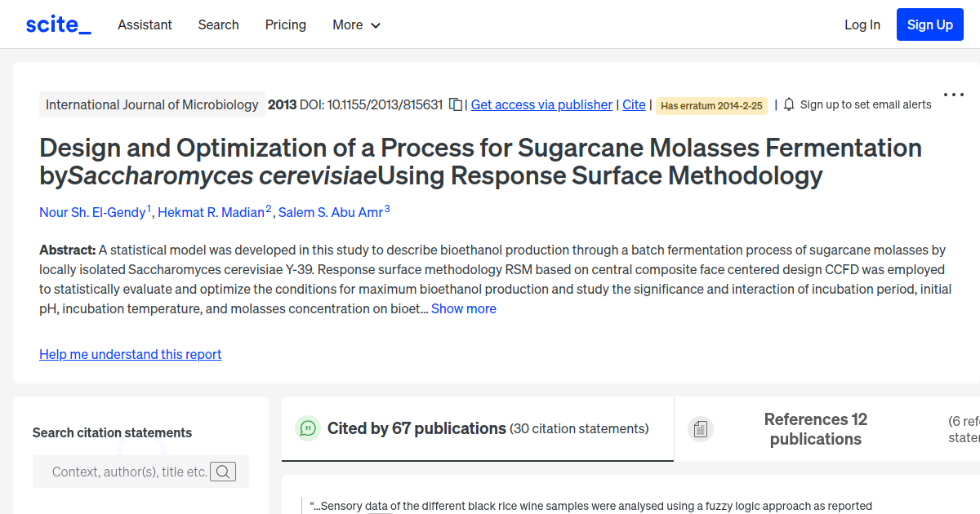
Task: Click the green citation statement bubble icon
Action: [308, 428]
